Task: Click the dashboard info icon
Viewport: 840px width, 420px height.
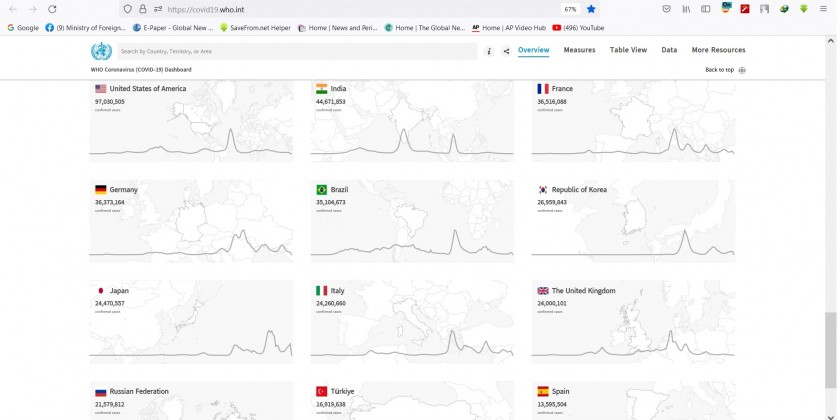Action: [x=489, y=51]
